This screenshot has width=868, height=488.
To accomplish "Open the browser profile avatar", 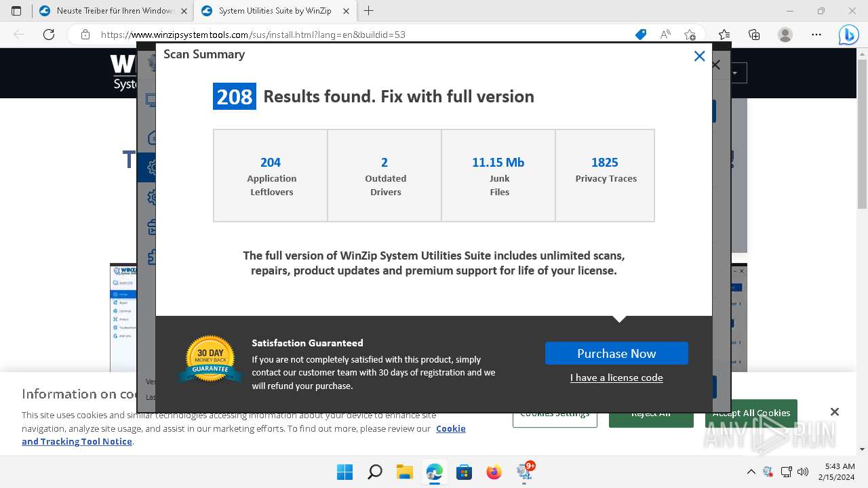I will point(785,35).
